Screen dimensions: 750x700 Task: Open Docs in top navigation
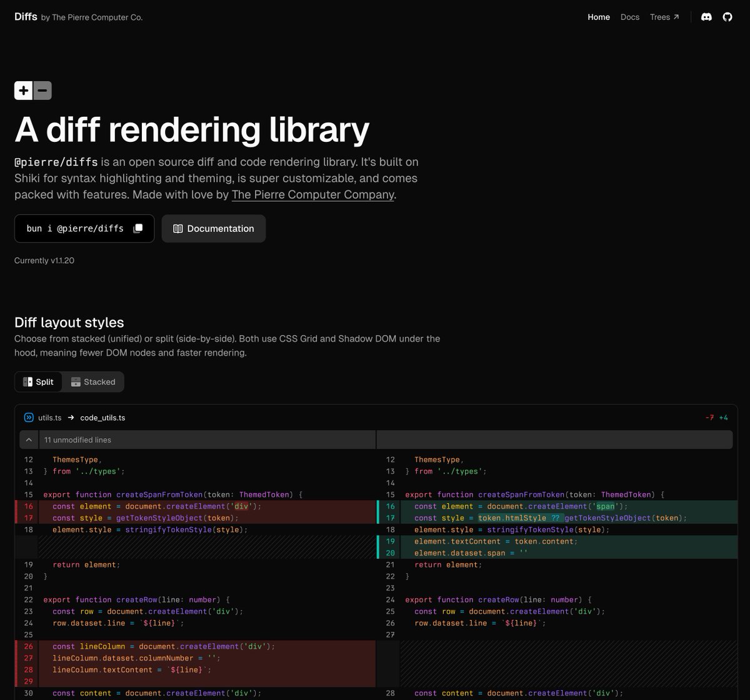630,17
